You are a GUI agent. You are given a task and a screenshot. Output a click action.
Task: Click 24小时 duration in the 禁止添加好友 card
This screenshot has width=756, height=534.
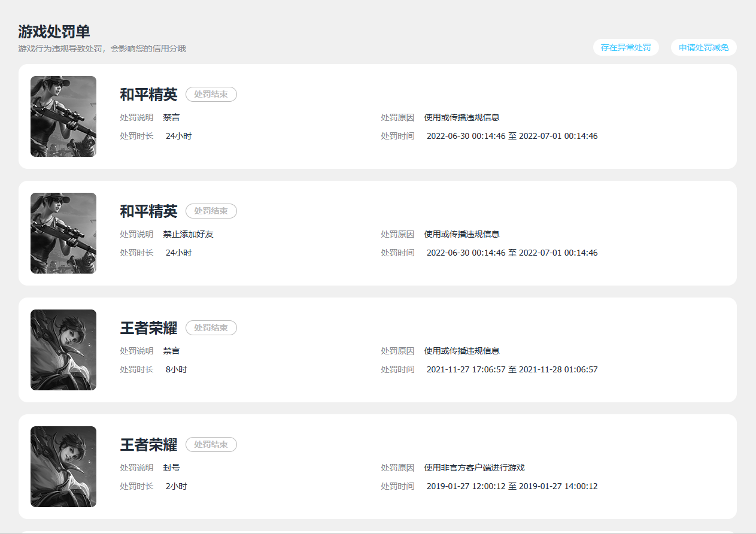(179, 253)
